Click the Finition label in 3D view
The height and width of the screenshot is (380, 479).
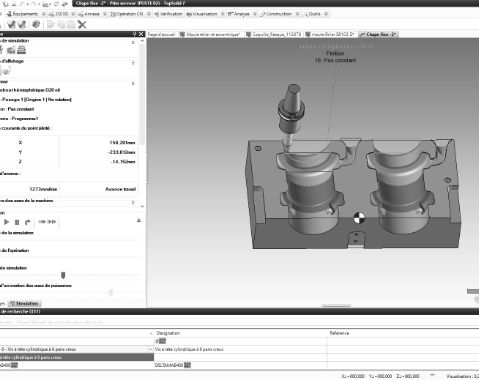click(x=335, y=53)
